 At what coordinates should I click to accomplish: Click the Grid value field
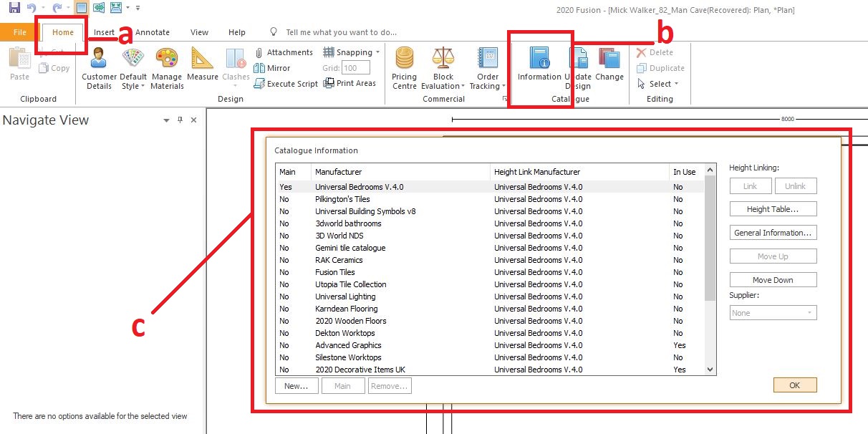tap(356, 68)
